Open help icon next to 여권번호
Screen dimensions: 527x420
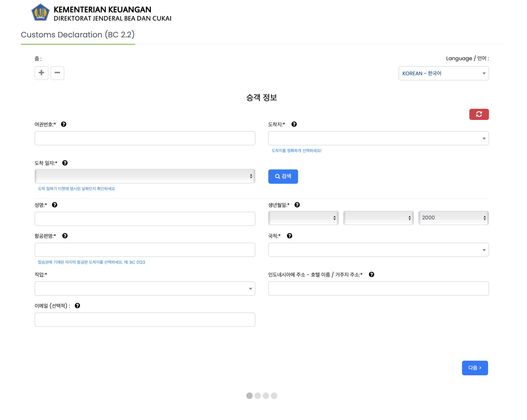click(x=63, y=124)
